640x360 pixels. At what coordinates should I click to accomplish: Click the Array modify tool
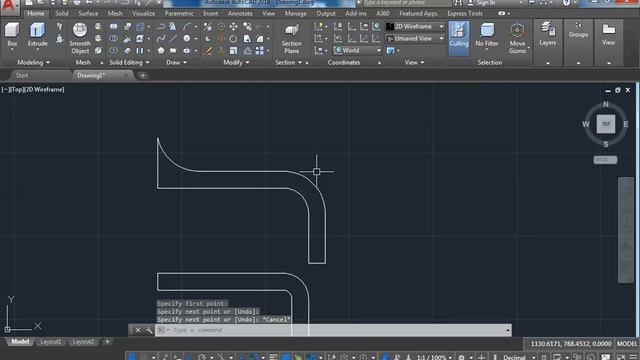260,51
